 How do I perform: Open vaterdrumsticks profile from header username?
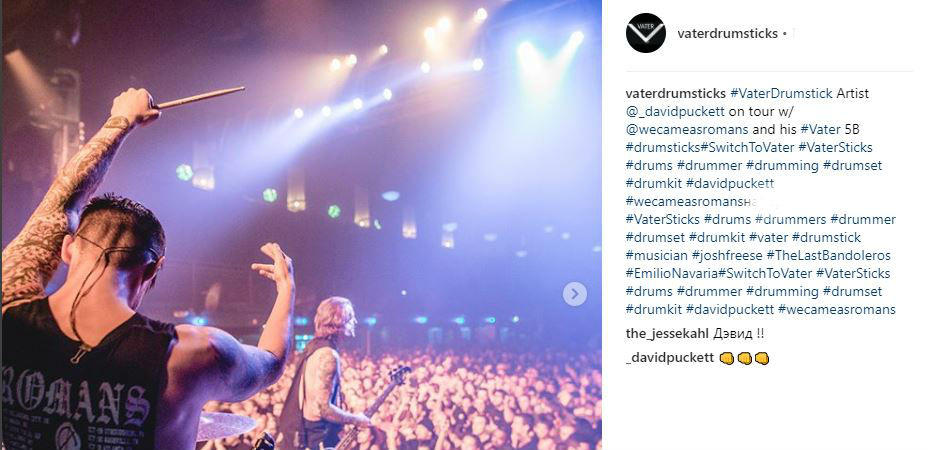click(x=727, y=34)
